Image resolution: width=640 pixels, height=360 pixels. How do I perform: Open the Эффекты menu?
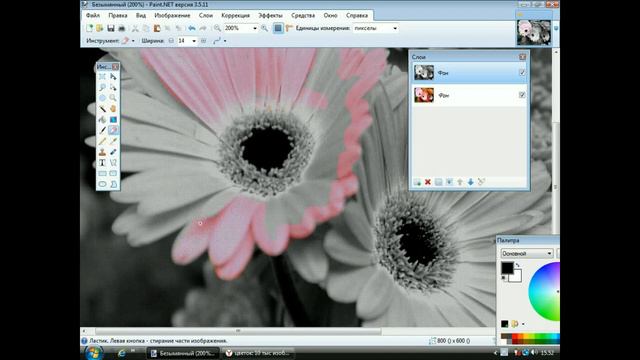pyautogui.click(x=270, y=15)
